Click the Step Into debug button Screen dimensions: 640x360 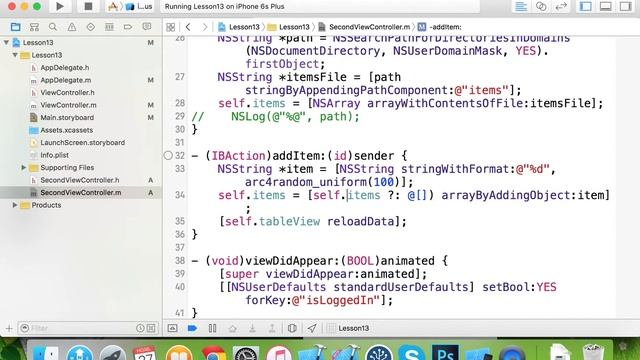[x=252, y=328]
